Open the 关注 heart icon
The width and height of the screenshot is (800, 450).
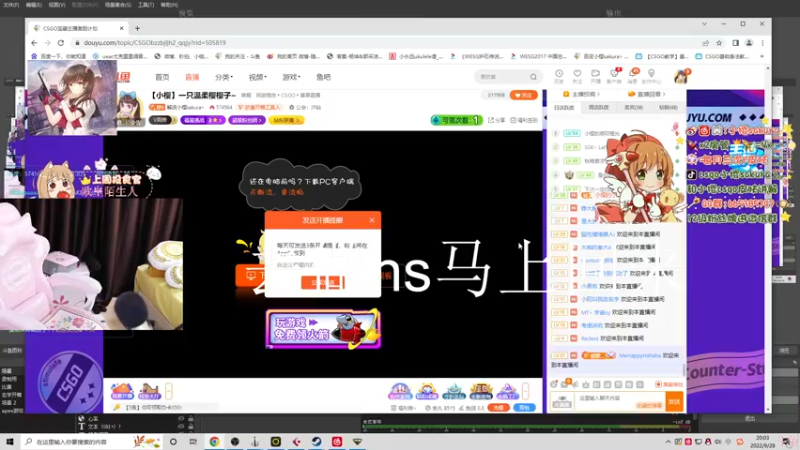tap(577, 76)
